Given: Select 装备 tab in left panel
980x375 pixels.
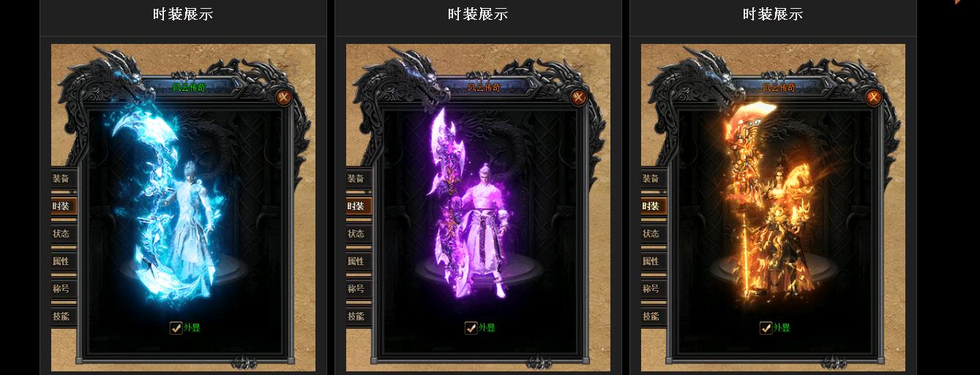Looking at the screenshot, I should pyautogui.click(x=63, y=178).
